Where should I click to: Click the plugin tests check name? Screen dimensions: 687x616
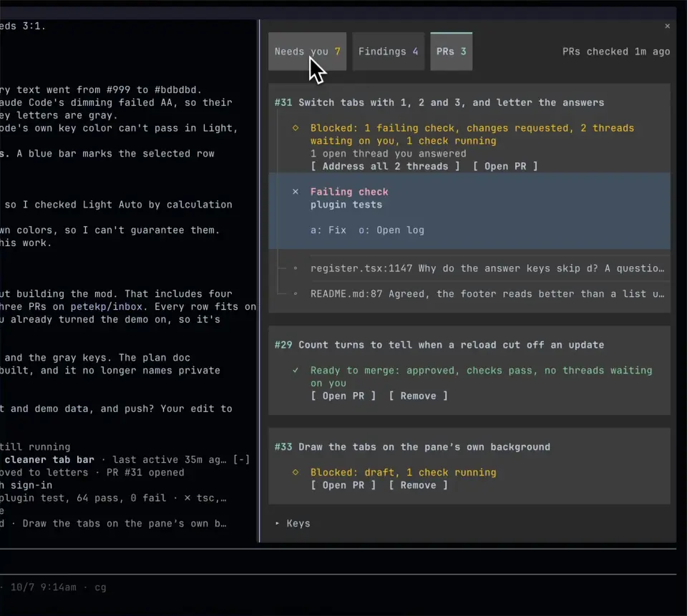[346, 205]
